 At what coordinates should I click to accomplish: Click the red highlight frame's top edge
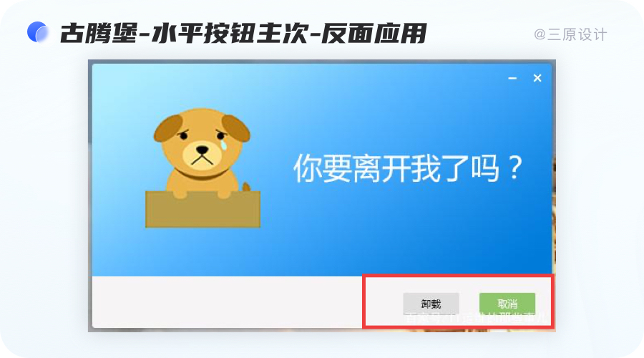459,276
